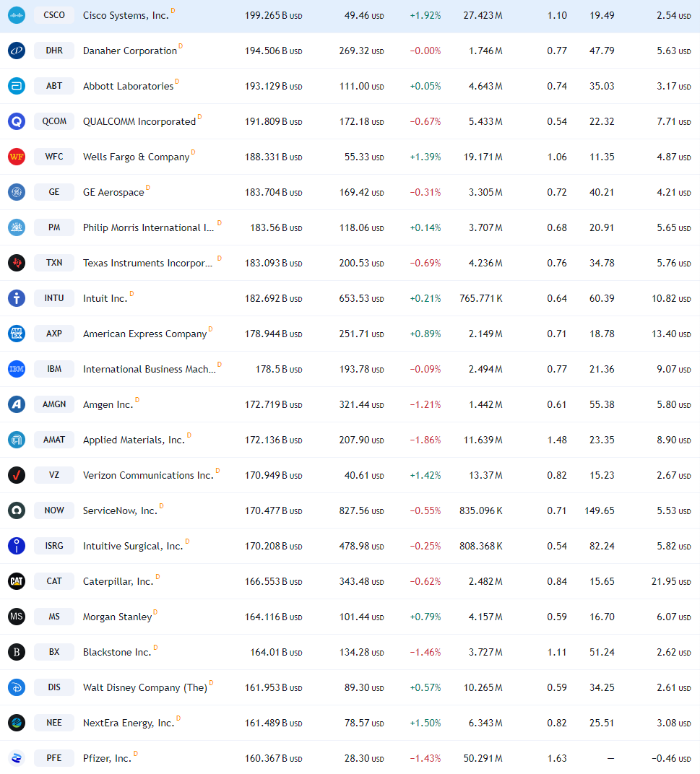Click Intuit volume 765.771 K

click(481, 299)
